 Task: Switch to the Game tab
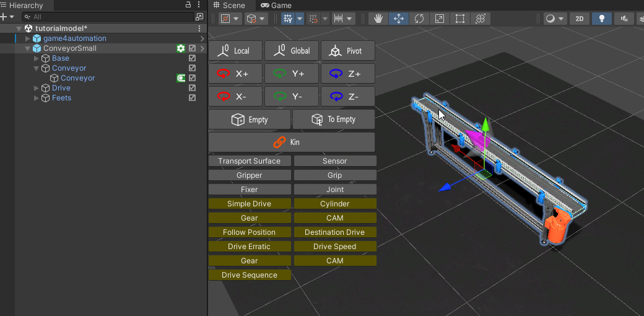[276, 5]
